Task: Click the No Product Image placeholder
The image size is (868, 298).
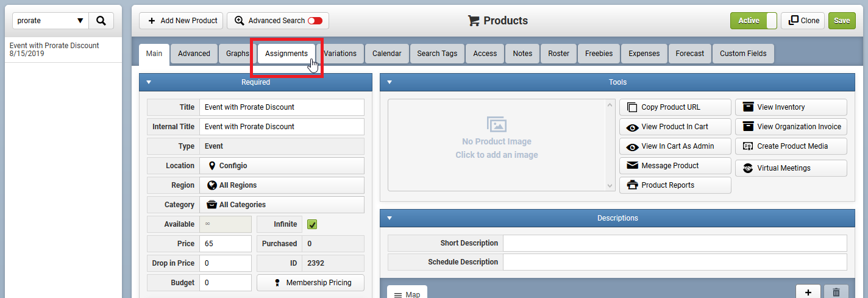Action: click(x=497, y=145)
